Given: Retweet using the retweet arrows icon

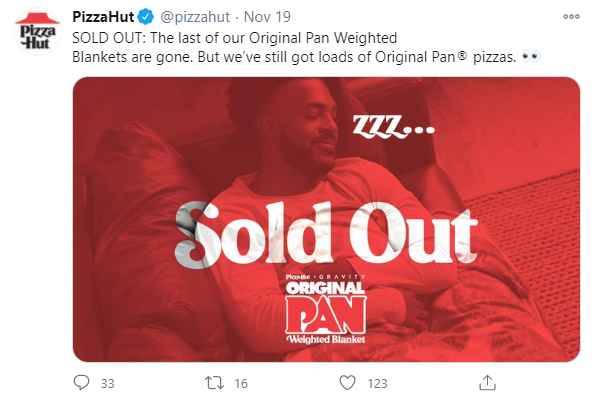Looking at the screenshot, I should tap(214, 383).
